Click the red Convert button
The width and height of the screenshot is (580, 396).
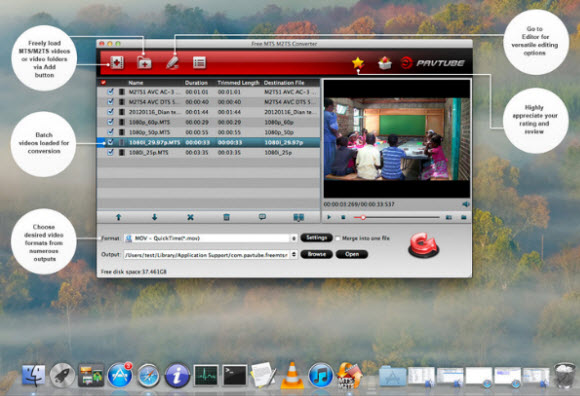424,245
